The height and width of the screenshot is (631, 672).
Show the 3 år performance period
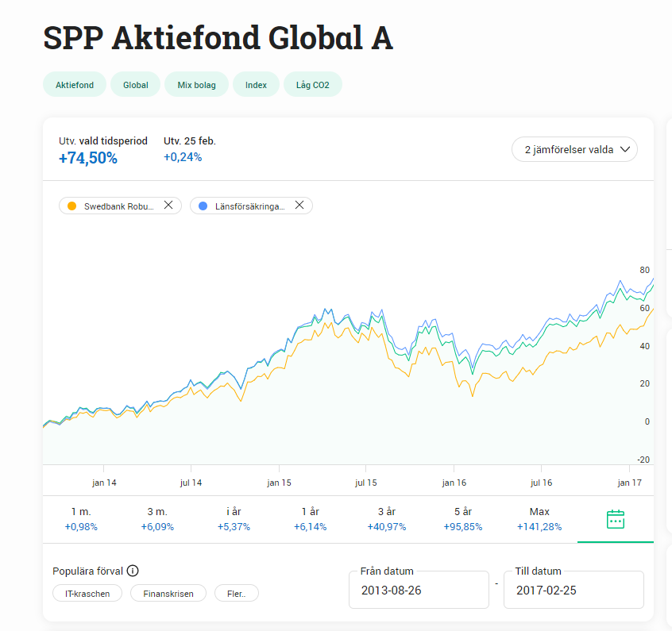387,519
